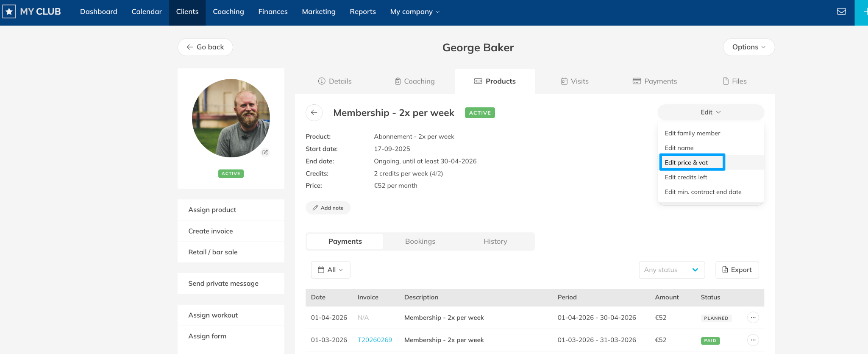Choose Edit credits left from menu
This screenshot has height=354, width=868.
[x=686, y=177]
